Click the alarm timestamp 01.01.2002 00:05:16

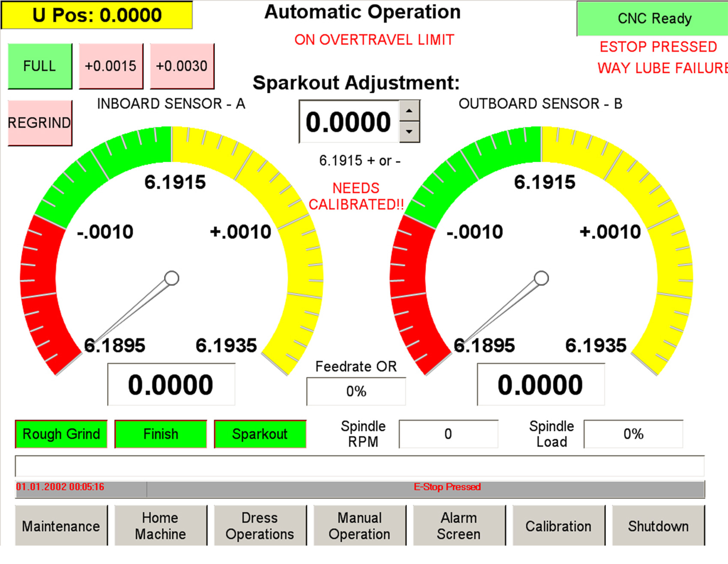[x=60, y=487]
